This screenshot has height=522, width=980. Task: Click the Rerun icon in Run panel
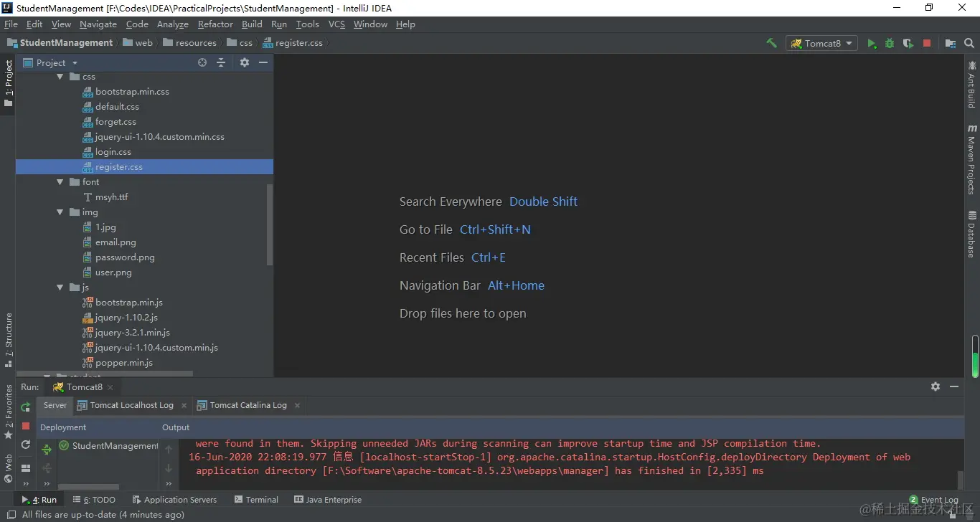[26, 407]
